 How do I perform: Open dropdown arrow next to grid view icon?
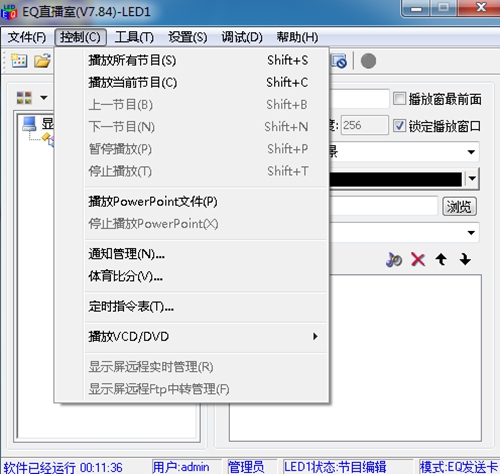(44, 98)
